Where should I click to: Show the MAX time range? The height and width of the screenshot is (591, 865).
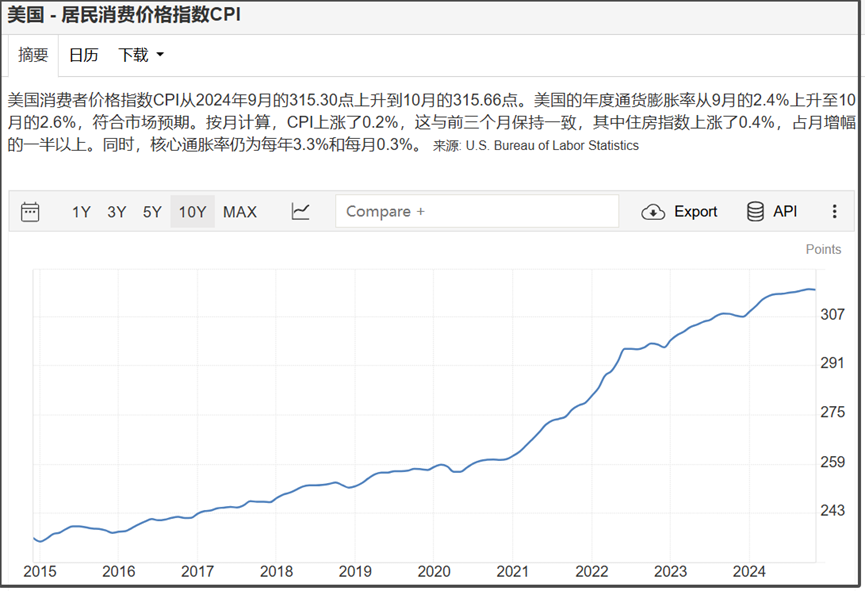240,212
